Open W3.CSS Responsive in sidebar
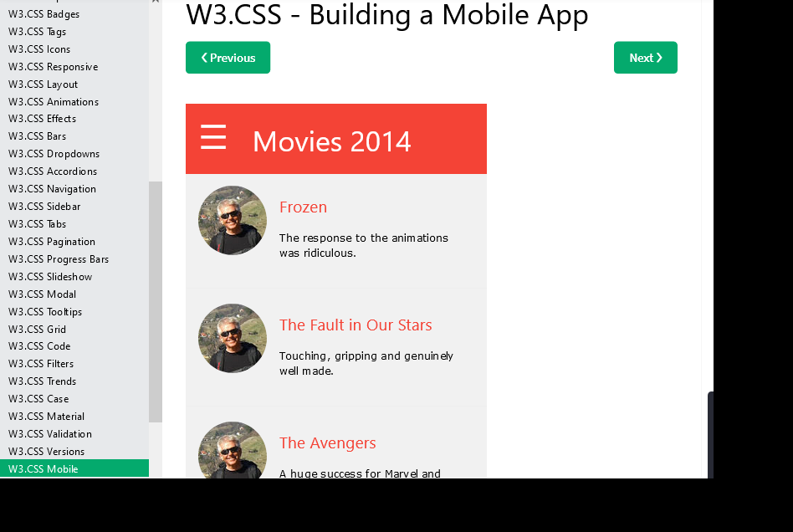This screenshot has width=793, height=532. pos(74,67)
